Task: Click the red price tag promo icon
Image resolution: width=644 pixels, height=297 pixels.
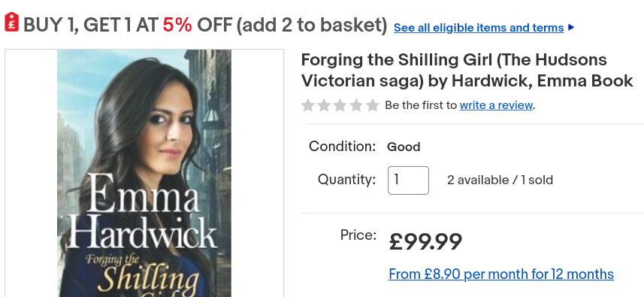Action: pyautogui.click(x=12, y=23)
